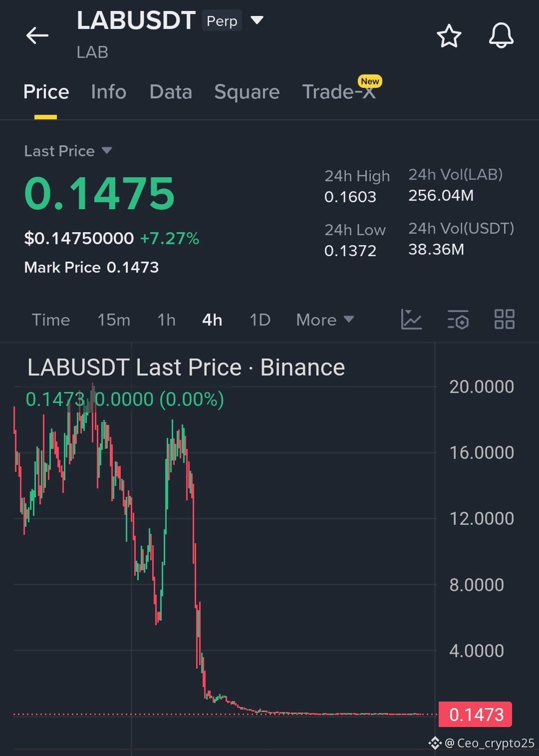Viewport: 539px width, 756px height.
Task: Open chart settings icon with hexagon
Action: point(458,320)
